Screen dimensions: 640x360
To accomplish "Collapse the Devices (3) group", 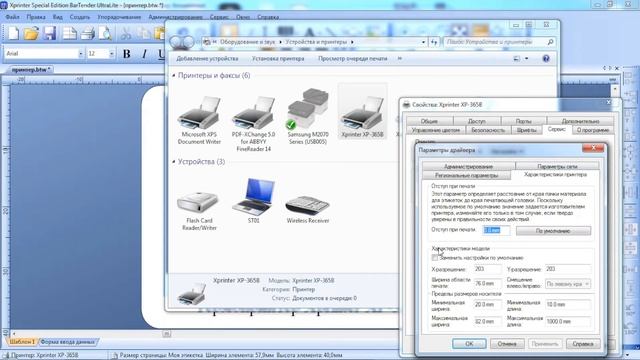I will [173, 162].
